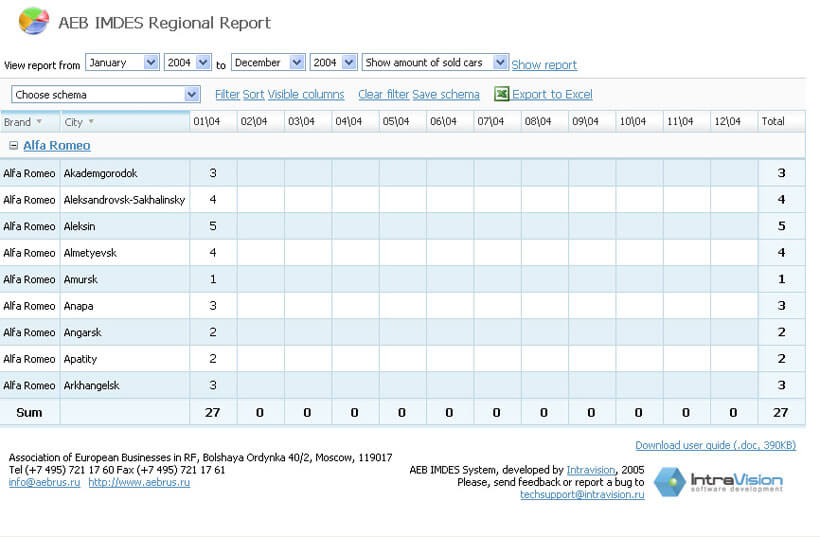The height and width of the screenshot is (537, 820).
Task: Select the Almetyevsk city cell
Action: (x=124, y=253)
